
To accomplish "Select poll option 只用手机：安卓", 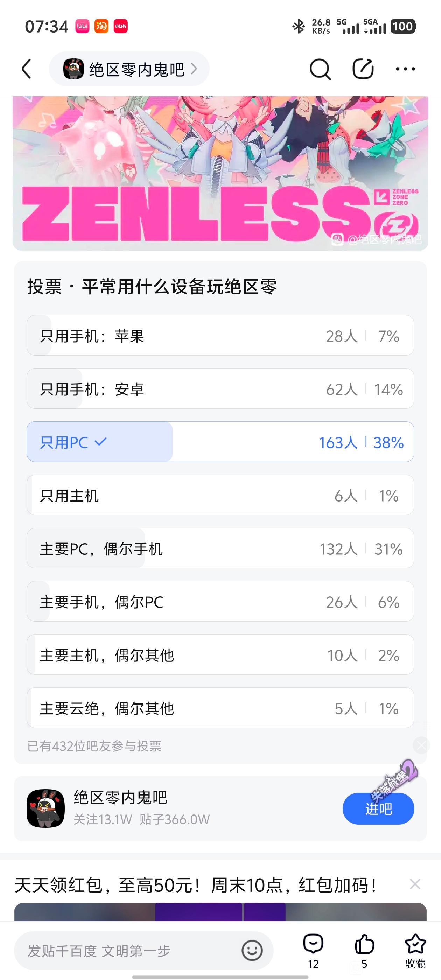I will pos(220,389).
